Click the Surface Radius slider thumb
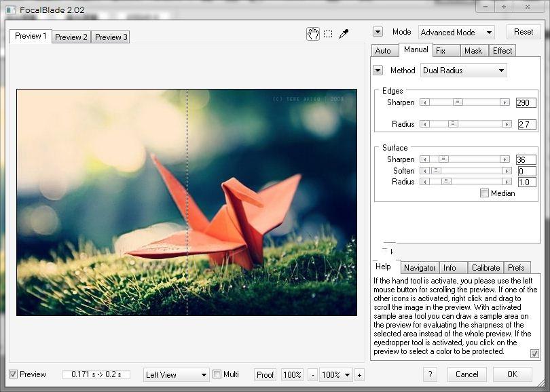This screenshot has height=392, width=550. pyautogui.click(x=446, y=182)
